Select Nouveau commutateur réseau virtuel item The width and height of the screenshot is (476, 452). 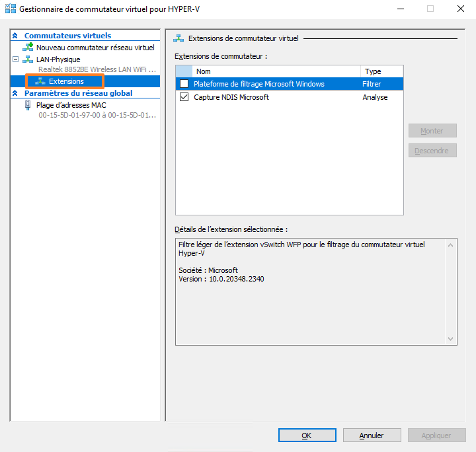(x=95, y=48)
